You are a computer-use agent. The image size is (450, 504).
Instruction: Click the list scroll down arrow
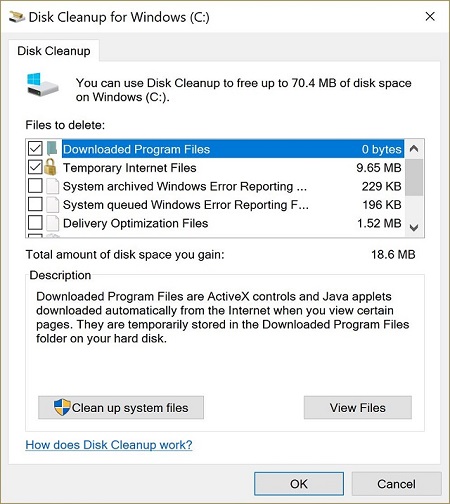[x=414, y=228]
